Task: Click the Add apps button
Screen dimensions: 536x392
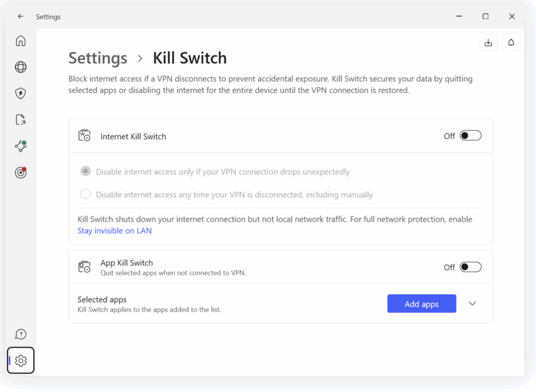Action: [x=421, y=304]
